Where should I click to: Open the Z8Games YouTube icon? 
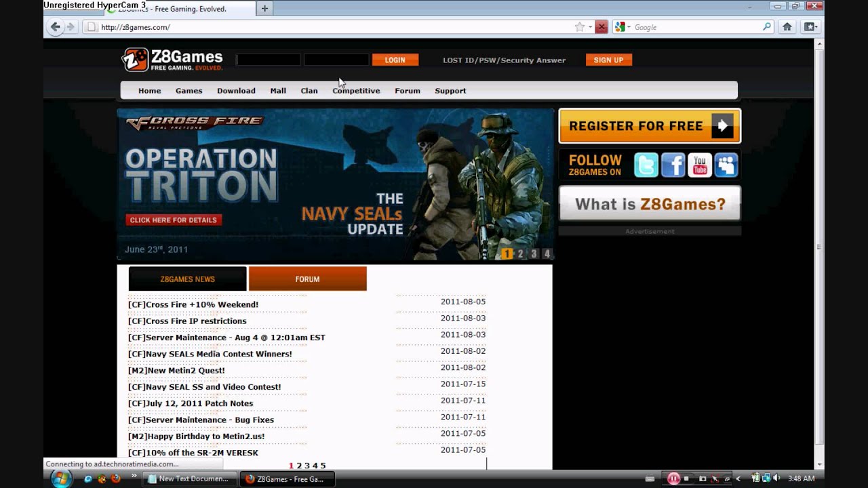[699, 165]
